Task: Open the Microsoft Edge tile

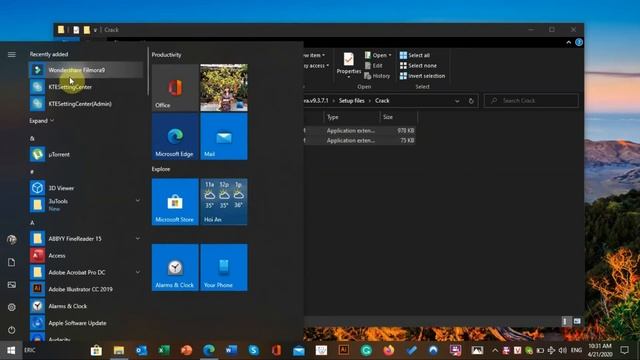Action: pyautogui.click(x=175, y=136)
